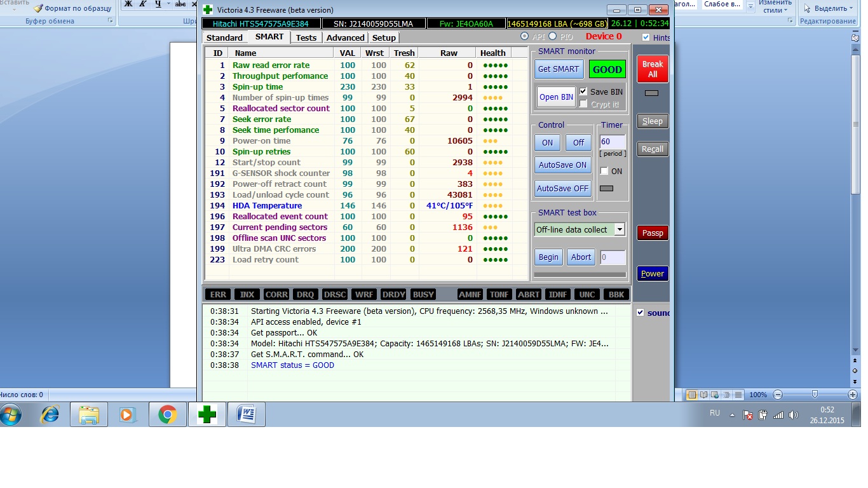
Task: Click Format Painter brush in Word ribbon
Action: [39, 8]
